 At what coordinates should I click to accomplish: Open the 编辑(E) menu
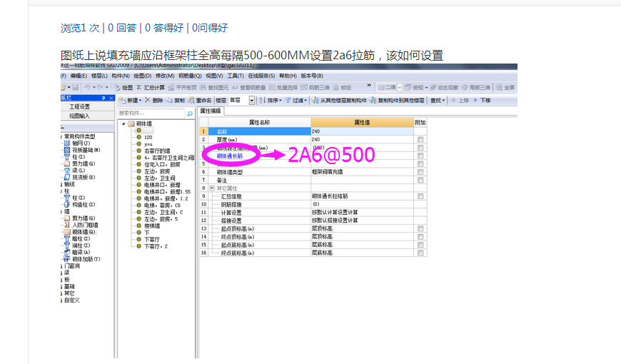point(79,76)
